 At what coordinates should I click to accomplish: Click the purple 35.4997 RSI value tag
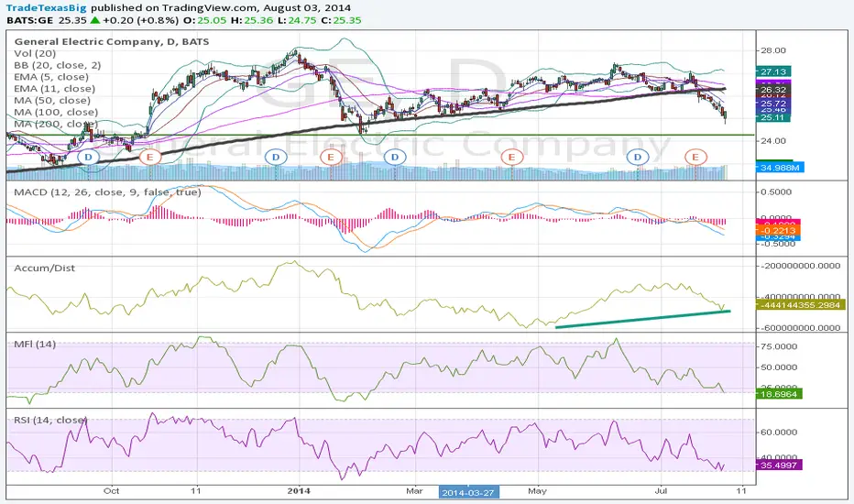779,466
